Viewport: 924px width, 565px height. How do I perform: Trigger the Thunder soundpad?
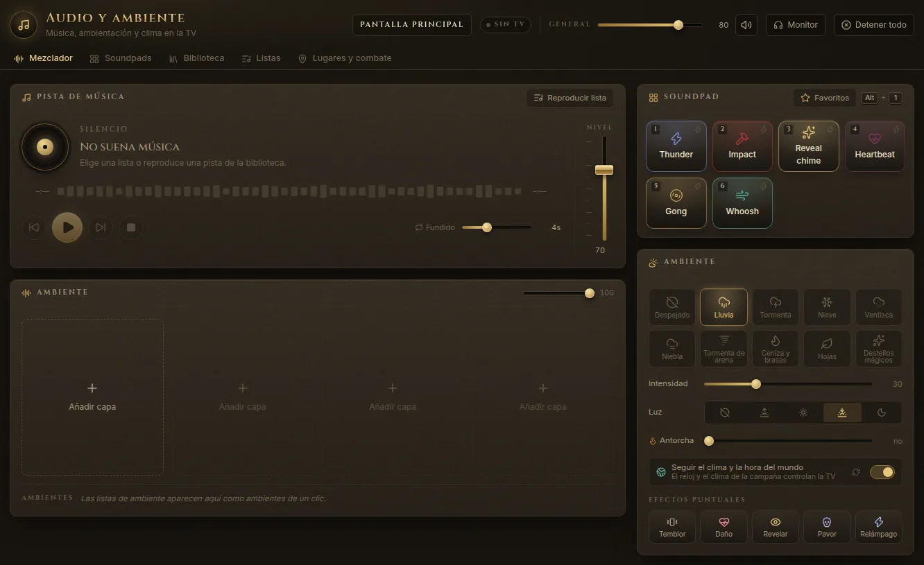[x=676, y=146]
